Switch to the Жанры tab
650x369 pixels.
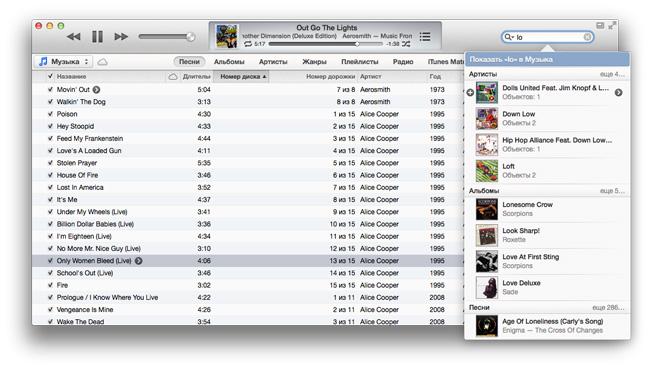[314, 61]
